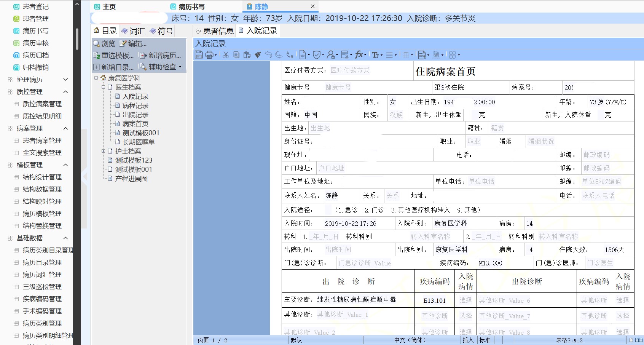Click the Auxiliary Exam 辅助检查 icon
Viewport: 644px width, 345px height.
tap(143, 67)
